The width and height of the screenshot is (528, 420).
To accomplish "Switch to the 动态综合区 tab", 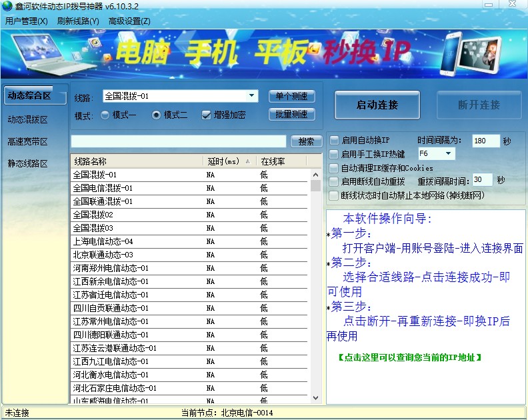I will 35,95.
